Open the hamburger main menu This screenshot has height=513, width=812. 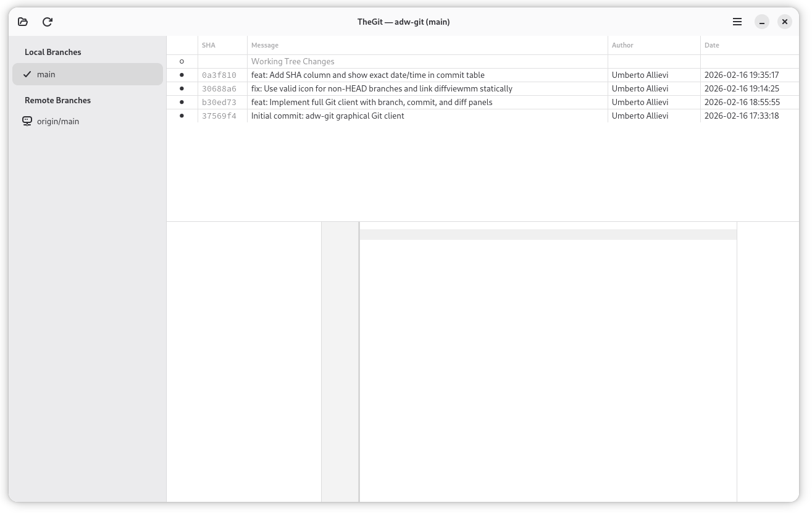point(737,22)
